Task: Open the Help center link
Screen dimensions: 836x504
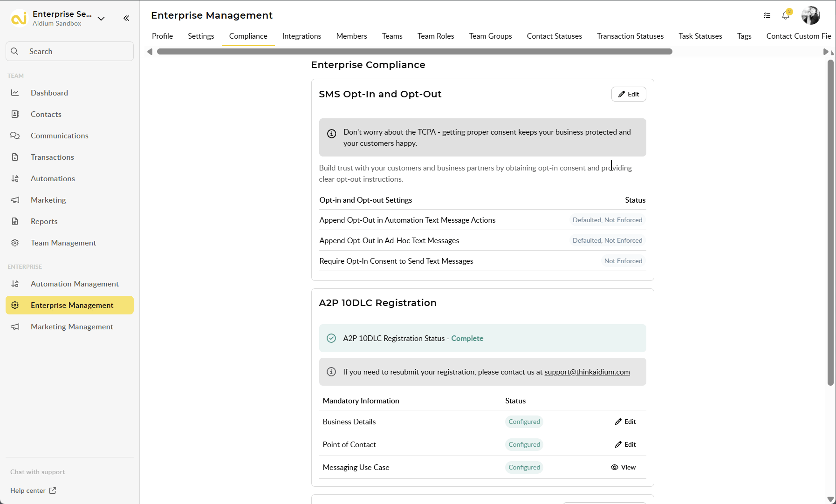Action: pyautogui.click(x=33, y=490)
